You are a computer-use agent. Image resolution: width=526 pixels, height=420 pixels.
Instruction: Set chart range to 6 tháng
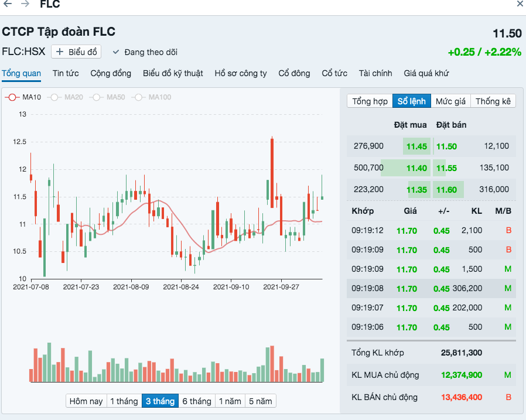197,401
